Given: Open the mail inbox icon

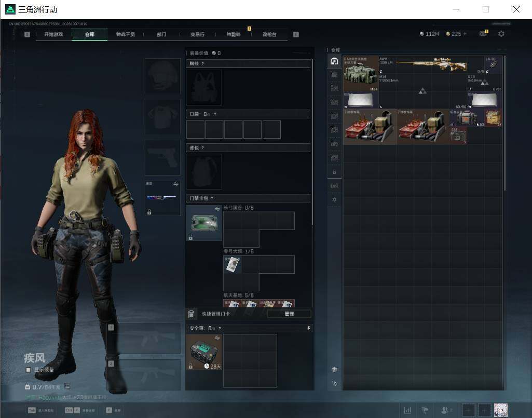Looking at the screenshot, I should (483, 33).
